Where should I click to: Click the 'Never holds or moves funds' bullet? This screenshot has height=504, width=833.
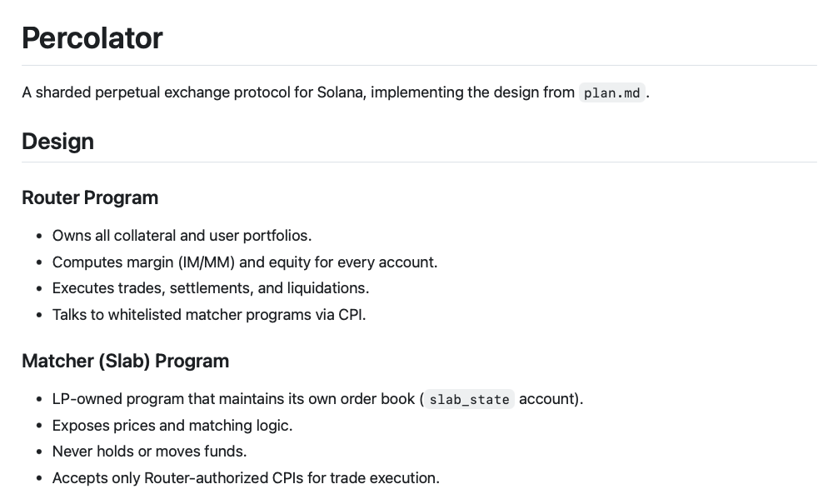pos(149,452)
